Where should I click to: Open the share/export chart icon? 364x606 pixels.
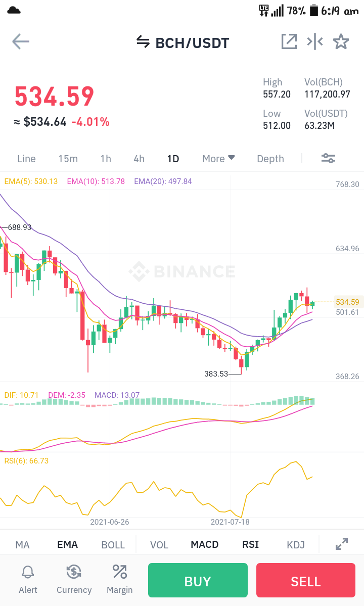point(289,42)
